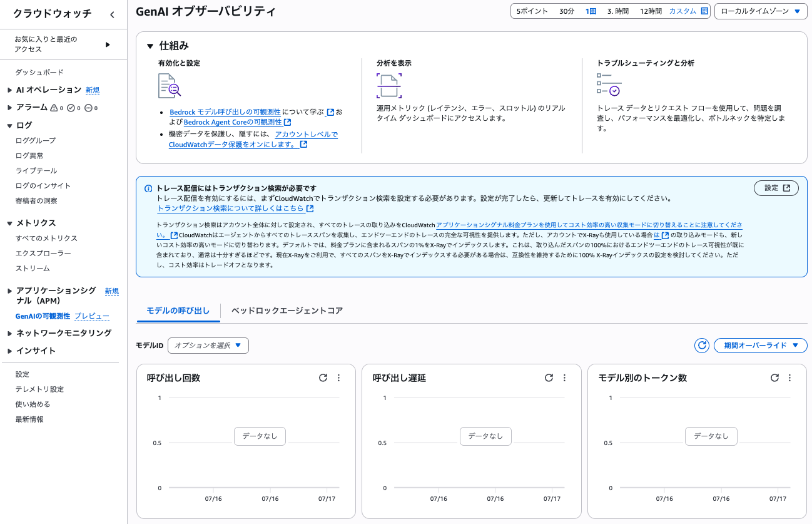Viewport: 812px width, 524px height.
Task: Open the 呼び出し遅延 widget options menu
Action: (564, 378)
